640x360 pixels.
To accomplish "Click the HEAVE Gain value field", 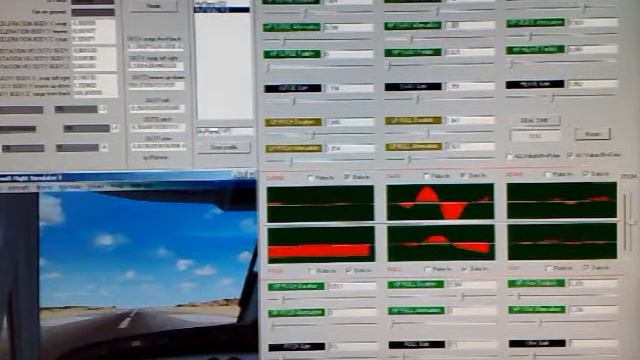I will [x=592, y=84].
